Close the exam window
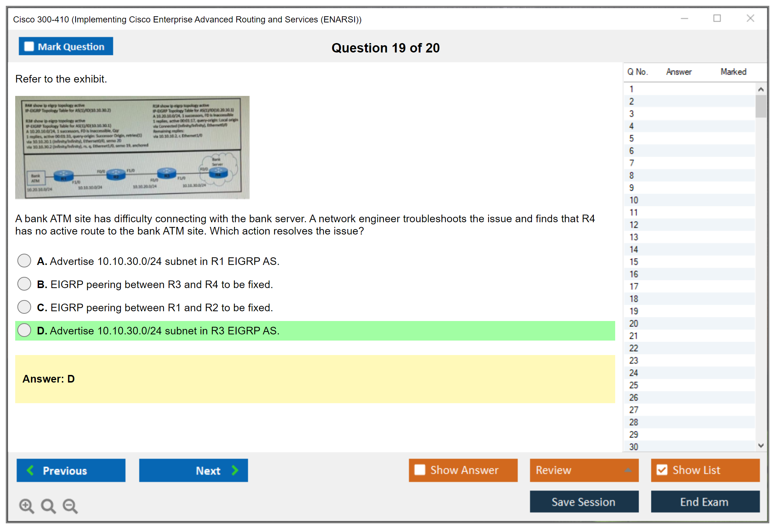This screenshot has width=778, height=532. 750,18
